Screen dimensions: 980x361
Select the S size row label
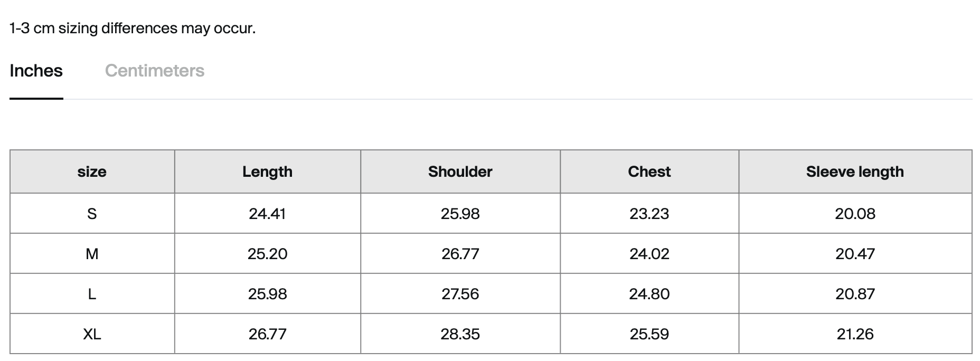[92, 214]
